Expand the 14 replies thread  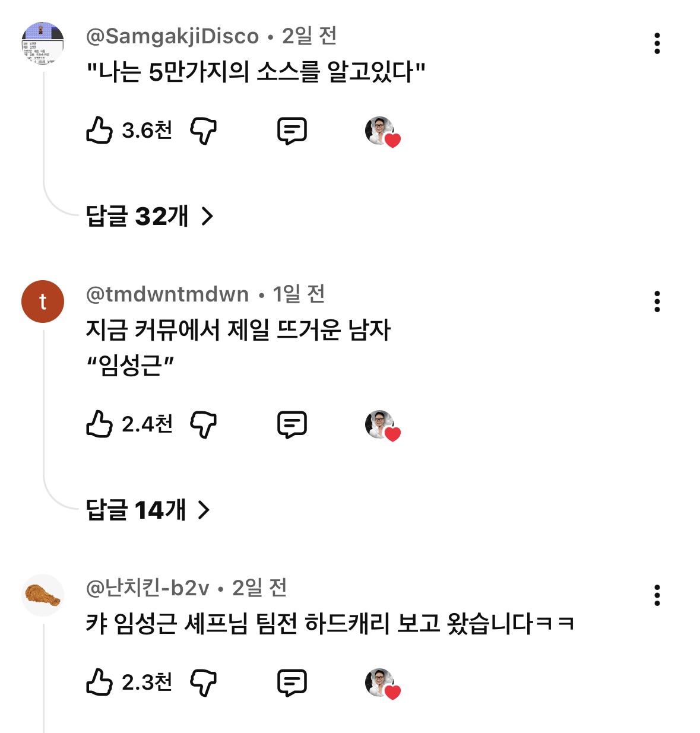coord(148,510)
